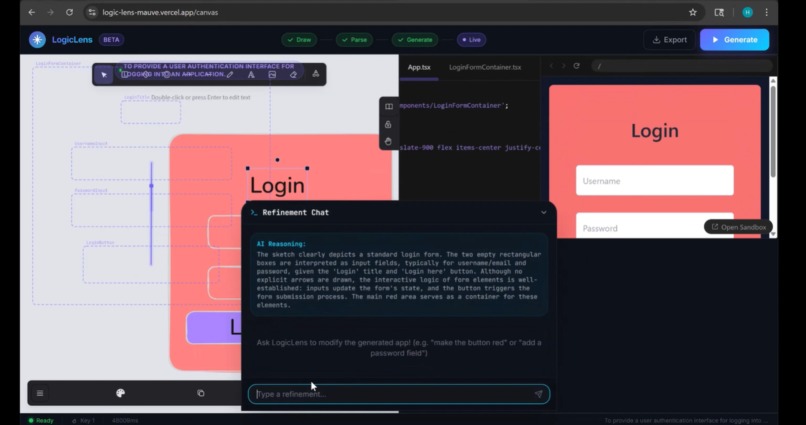The width and height of the screenshot is (806, 425).
Task: Click the browser forward arrow
Action: click(50, 12)
